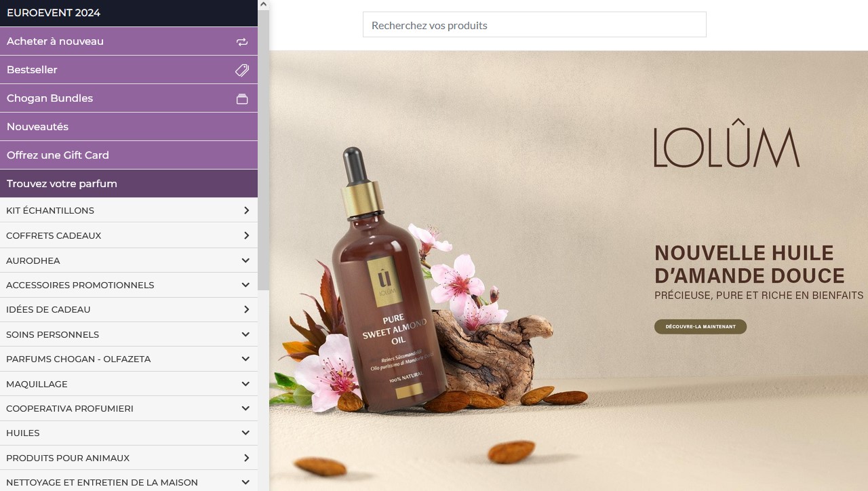Expand the HUILES chevron
The height and width of the screenshot is (491, 868).
click(245, 433)
